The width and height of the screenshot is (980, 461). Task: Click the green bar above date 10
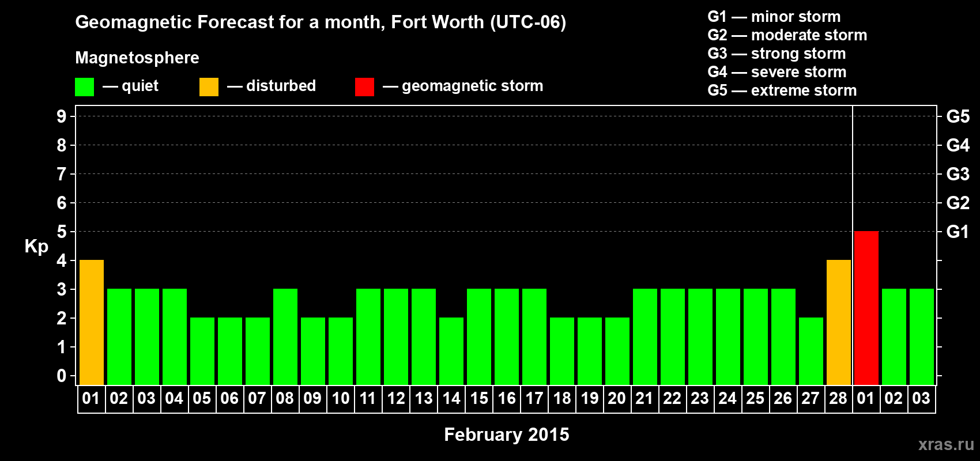340,351
